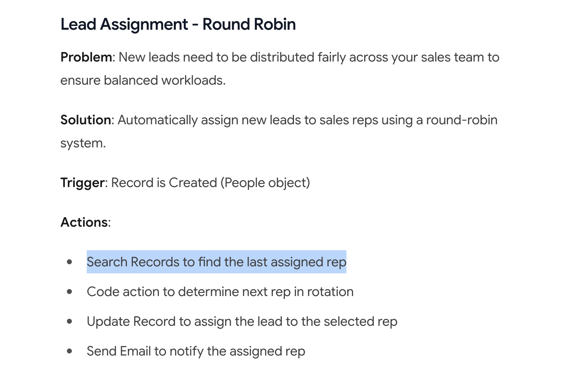Click the bullet point before "Search Records"
The height and width of the screenshot is (384, 588).
(69, 262)
